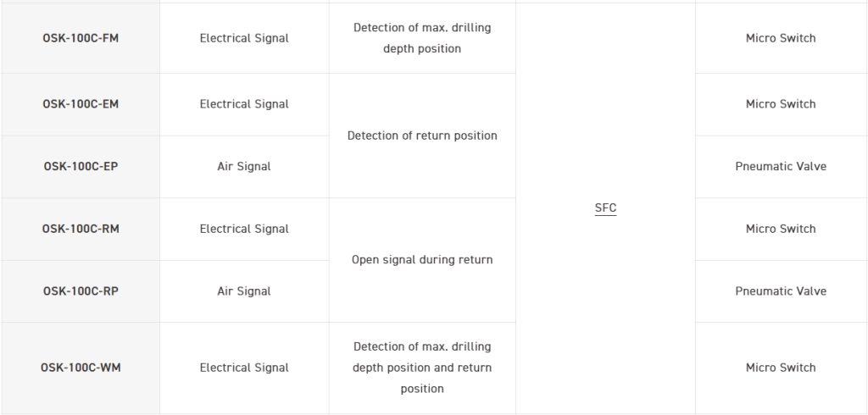The width and height of the screenshot is (868, 415).
Task: Select 'Micro Switch' in the OSK-100C-WM row
Action: click(x=781, y=368)
